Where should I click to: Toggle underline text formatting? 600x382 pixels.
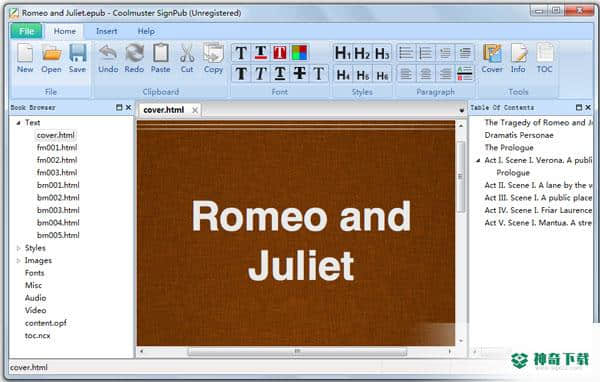pos(280,73)
